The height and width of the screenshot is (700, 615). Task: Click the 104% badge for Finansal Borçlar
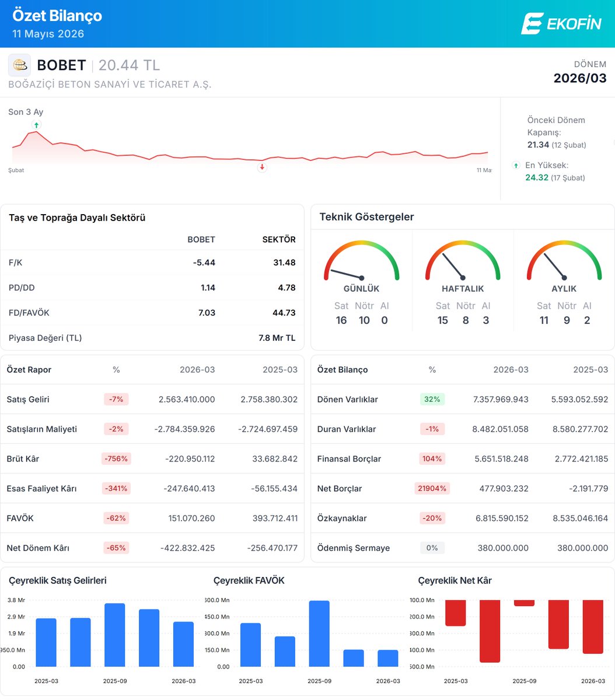point(432,459)
